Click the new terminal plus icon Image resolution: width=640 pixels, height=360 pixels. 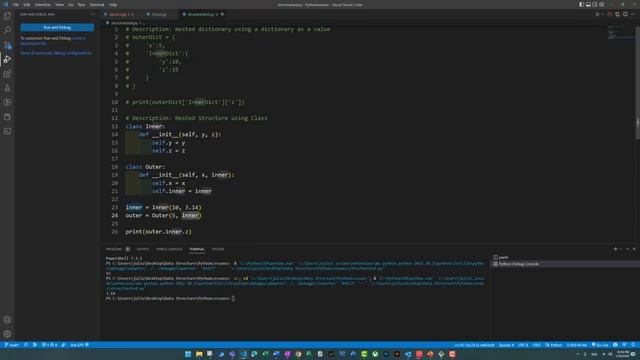pos(616,249)
